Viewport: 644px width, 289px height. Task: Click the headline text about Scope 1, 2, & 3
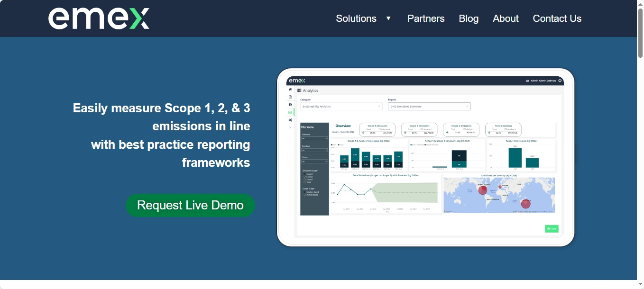(x=162, y=135)
